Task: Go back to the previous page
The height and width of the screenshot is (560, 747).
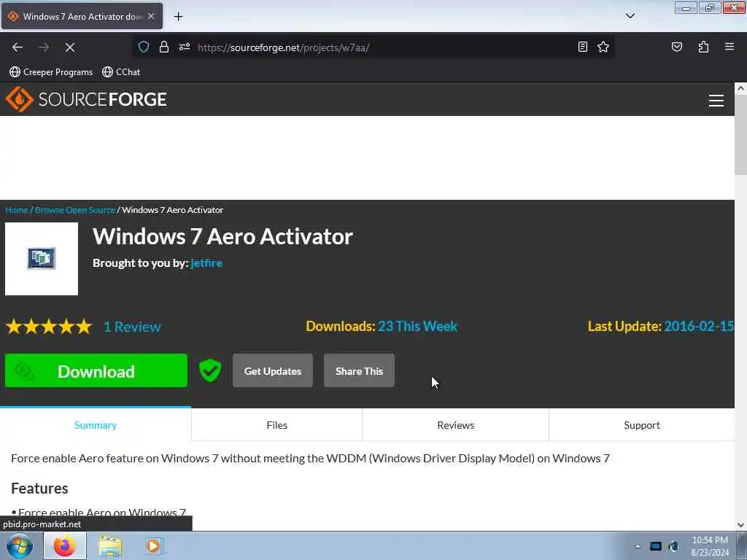Action: tap(18, 47)
